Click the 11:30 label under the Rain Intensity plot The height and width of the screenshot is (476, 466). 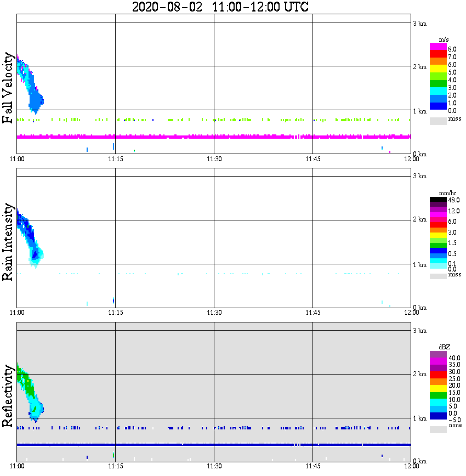pyautogui.click(x=214, y=313)
